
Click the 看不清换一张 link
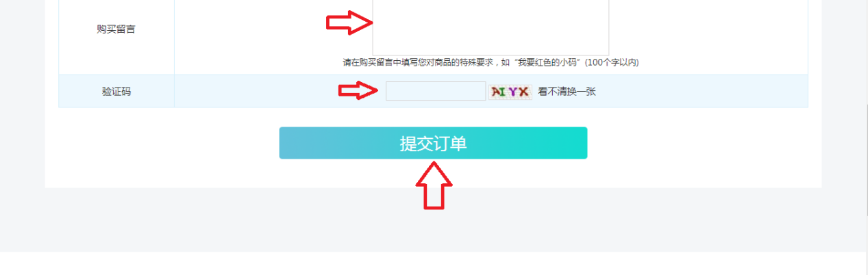[x=567, y=91]
